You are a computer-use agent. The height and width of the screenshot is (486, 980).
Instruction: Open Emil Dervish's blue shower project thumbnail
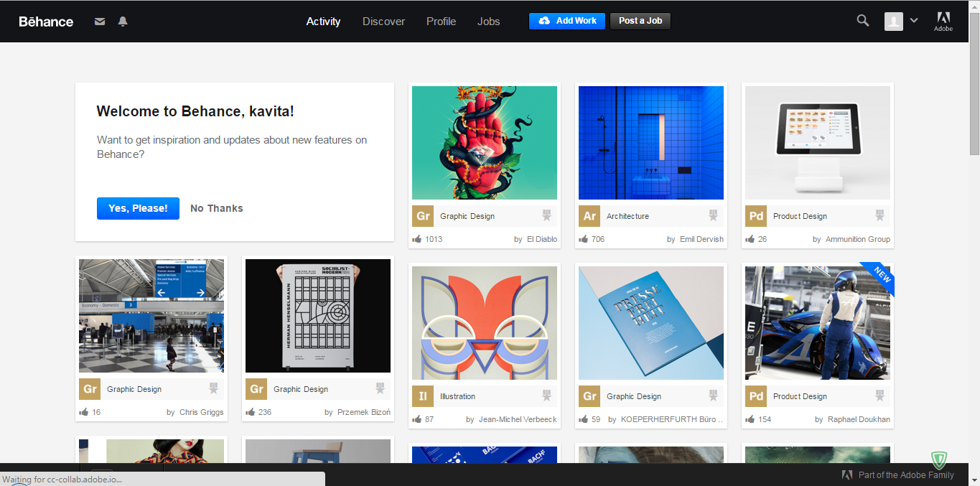(650, 142)
